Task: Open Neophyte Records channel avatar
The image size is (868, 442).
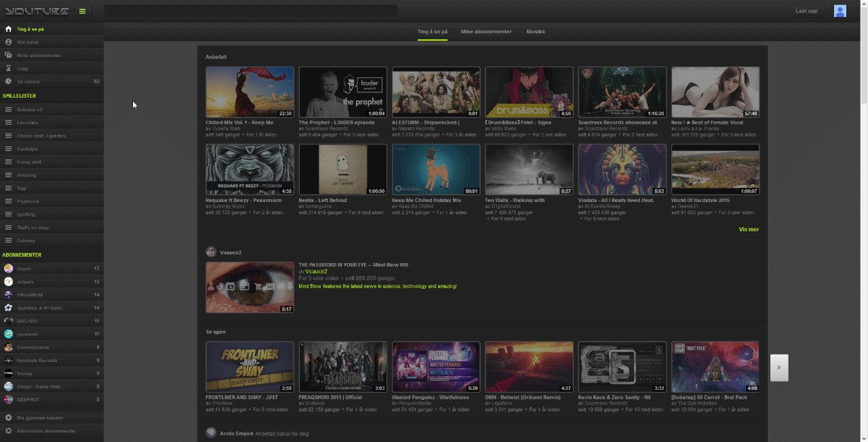Action: coord(8,360)
